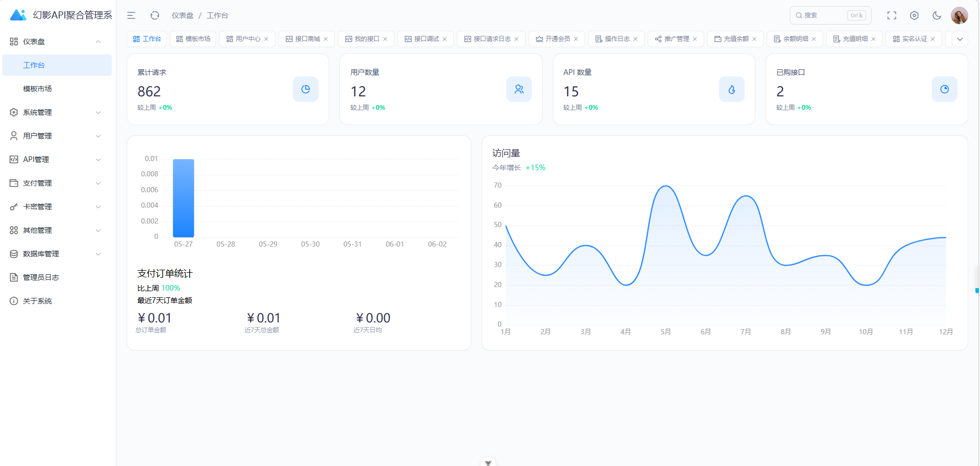Enter fullscreen mode via the icon
Viewport: 980px width, 466px height.
pyautogui.click(x=892, y=15)
